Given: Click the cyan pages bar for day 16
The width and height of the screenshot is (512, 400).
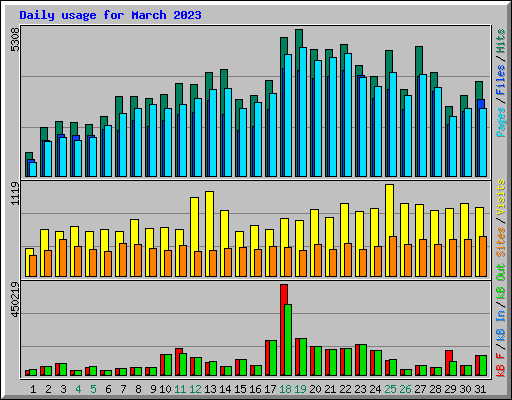Looking at the screenshot, I should coord(258,139).
